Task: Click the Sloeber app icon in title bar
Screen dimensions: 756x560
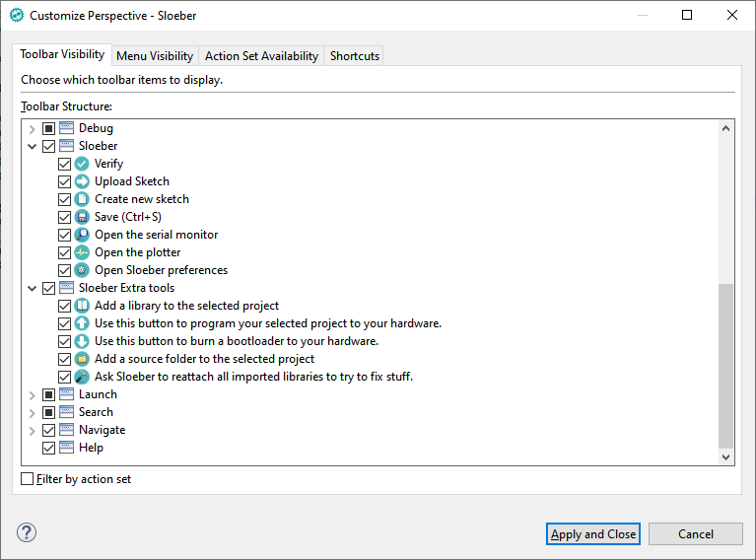Action: [17, 16]
